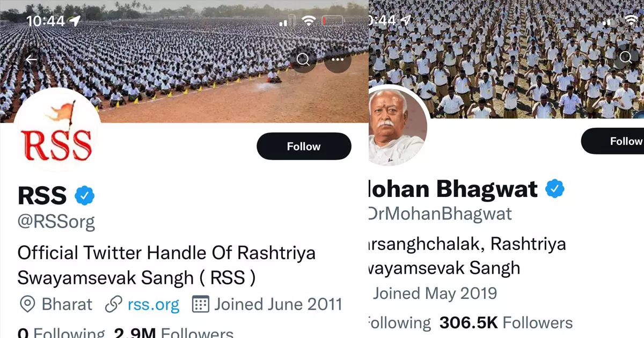The width and height of the screenshot is (644, 338).
Task: Tap search icon on Mohan Bhagwat profile
Action: pyautogui.click(x=626, y=57)
